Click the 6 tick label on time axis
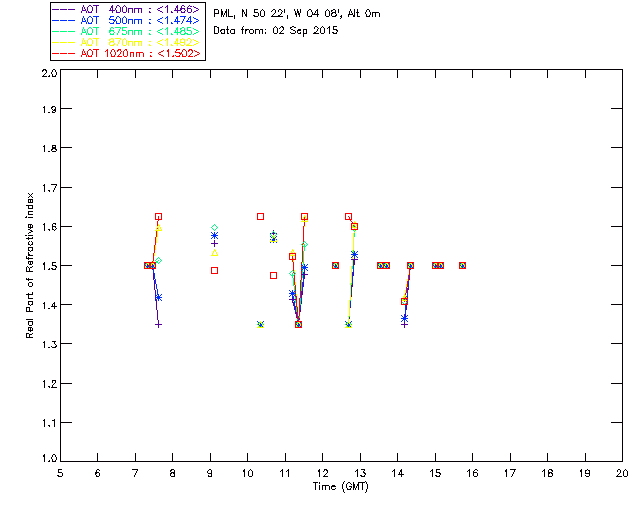The width and height of the screenshot is (640, 512). point(98,473)
